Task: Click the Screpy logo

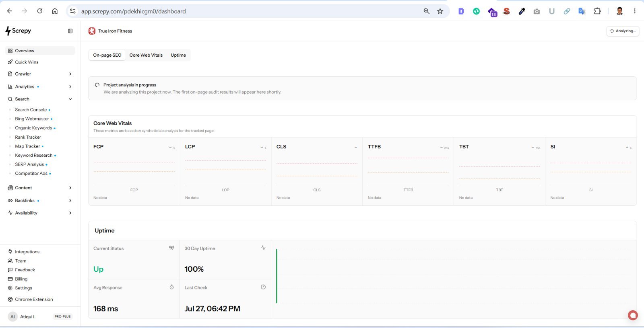Action: (18, 31)
